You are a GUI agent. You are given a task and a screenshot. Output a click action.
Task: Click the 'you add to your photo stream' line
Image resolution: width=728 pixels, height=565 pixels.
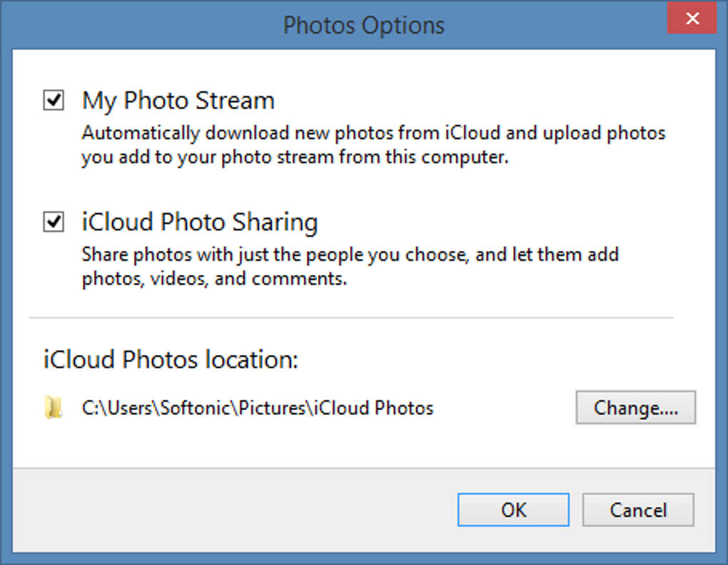(294, 158)
